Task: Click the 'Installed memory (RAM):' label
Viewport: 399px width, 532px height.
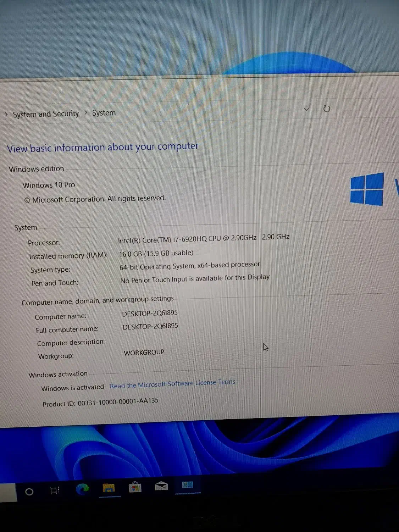Action: pyautogui.click(x=68, y=256)
